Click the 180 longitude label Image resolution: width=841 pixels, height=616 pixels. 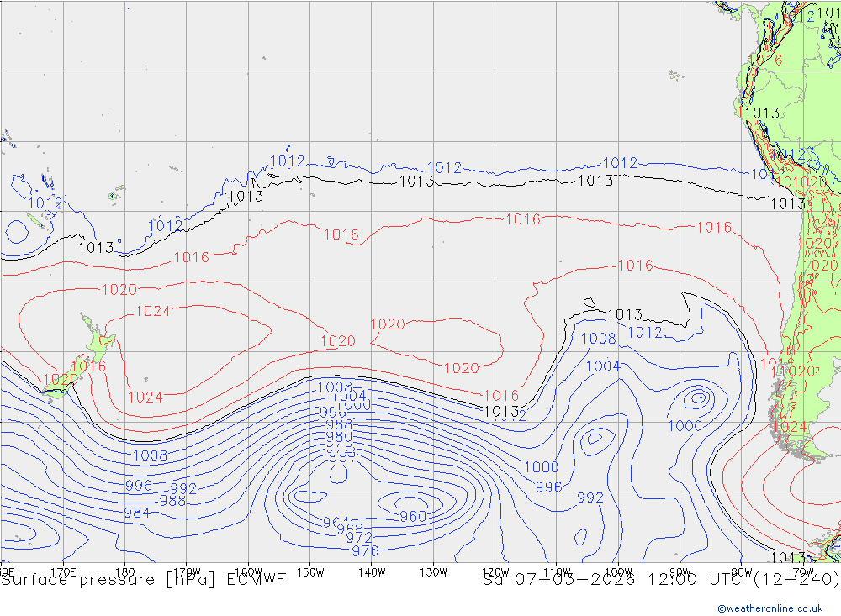[x=125, y=572]
